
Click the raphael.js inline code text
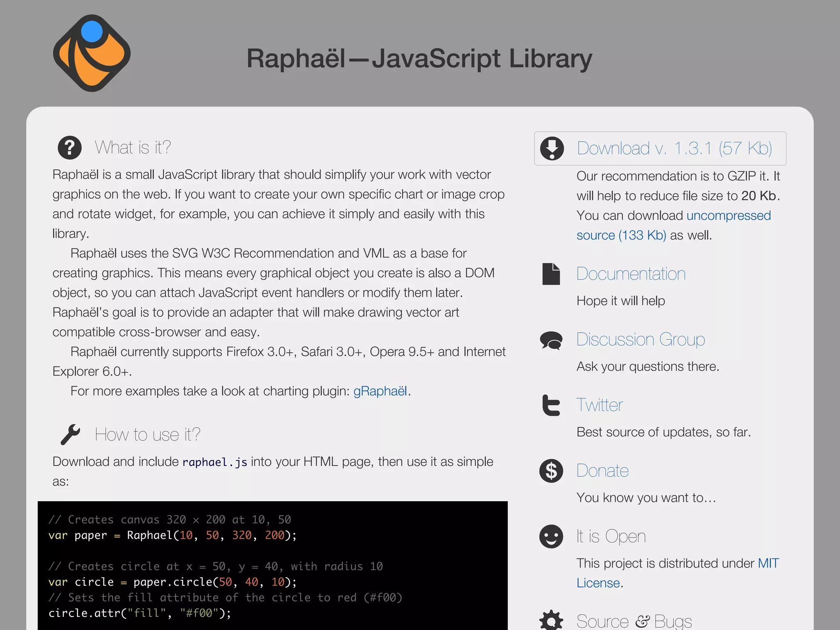(x=215, y=462)
